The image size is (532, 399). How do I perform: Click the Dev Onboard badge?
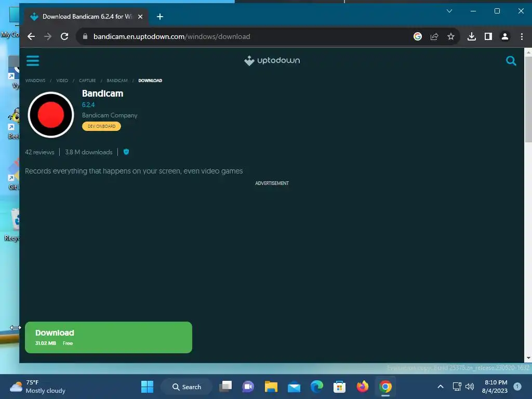(x=101, y=126)
